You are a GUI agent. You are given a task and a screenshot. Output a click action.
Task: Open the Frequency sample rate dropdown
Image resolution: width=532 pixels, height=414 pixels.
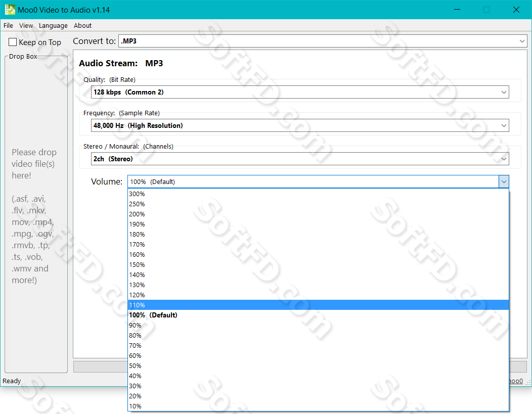click(x=300, y=125)
